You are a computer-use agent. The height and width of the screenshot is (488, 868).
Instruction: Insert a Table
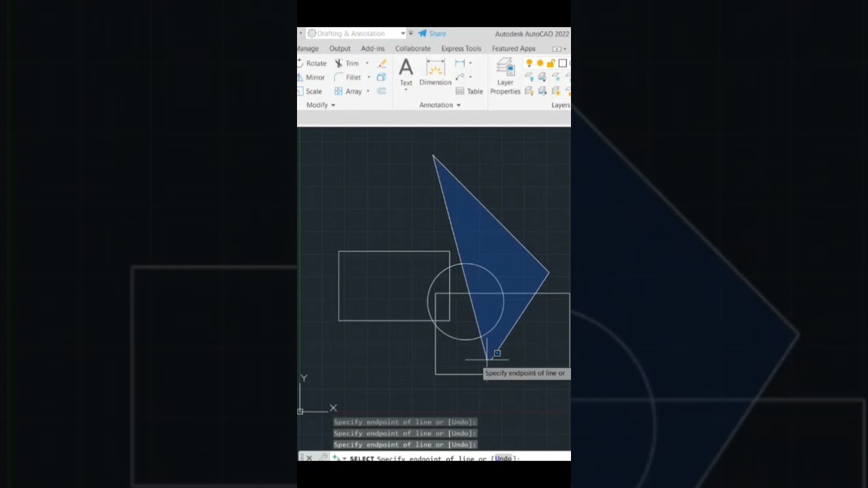point(469,91)
